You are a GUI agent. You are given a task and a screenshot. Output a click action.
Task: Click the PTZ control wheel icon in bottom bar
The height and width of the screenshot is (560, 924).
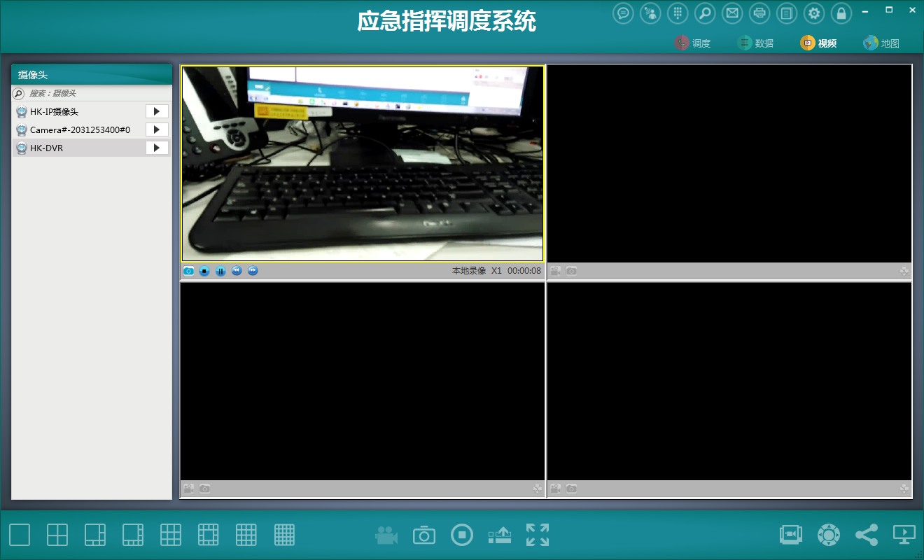(829, 535)
